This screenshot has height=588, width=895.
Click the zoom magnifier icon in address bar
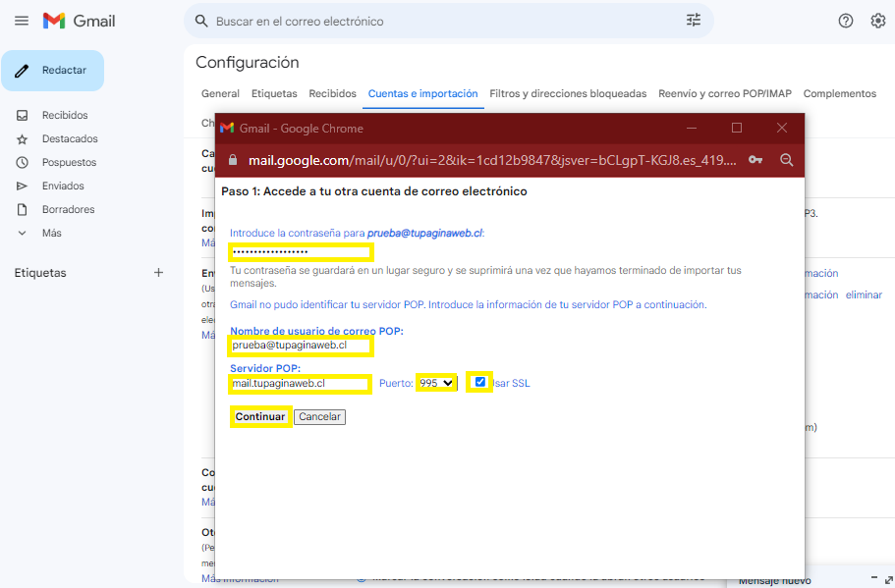[x=786, y=160]
